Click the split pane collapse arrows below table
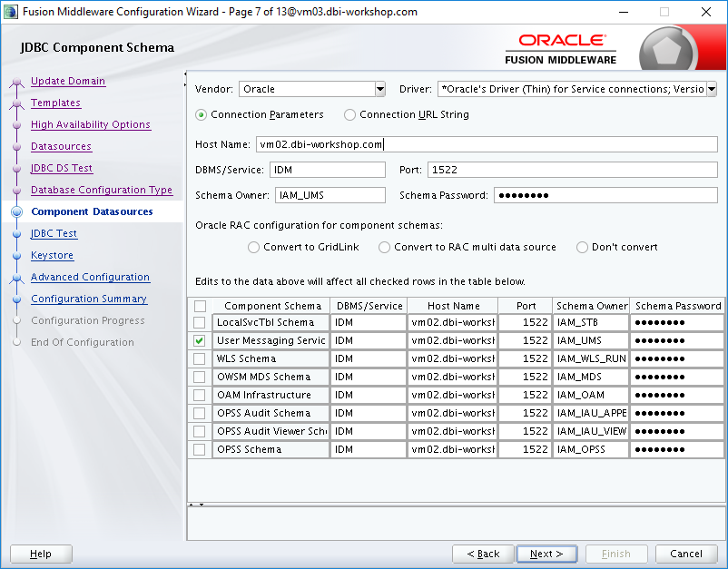This screenshot has width=728, height=569. pos(196,505)
